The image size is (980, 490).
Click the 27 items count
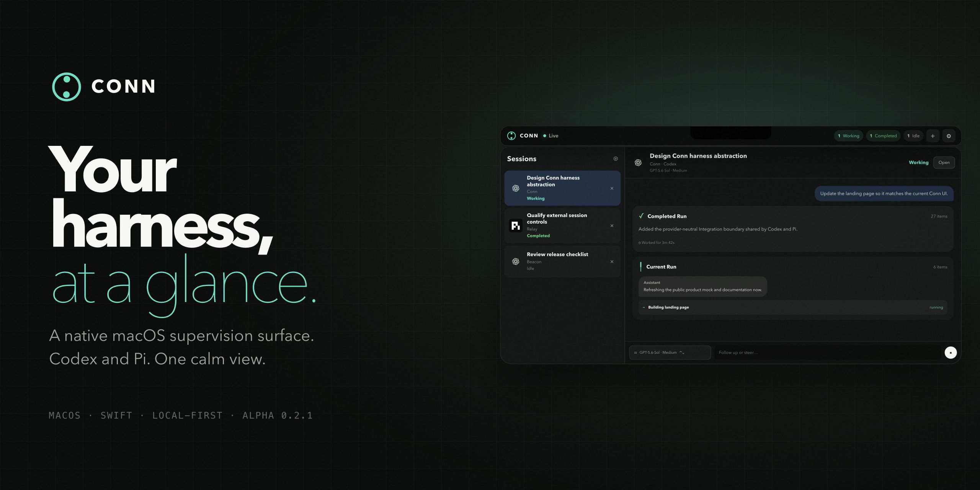point(939,216)
